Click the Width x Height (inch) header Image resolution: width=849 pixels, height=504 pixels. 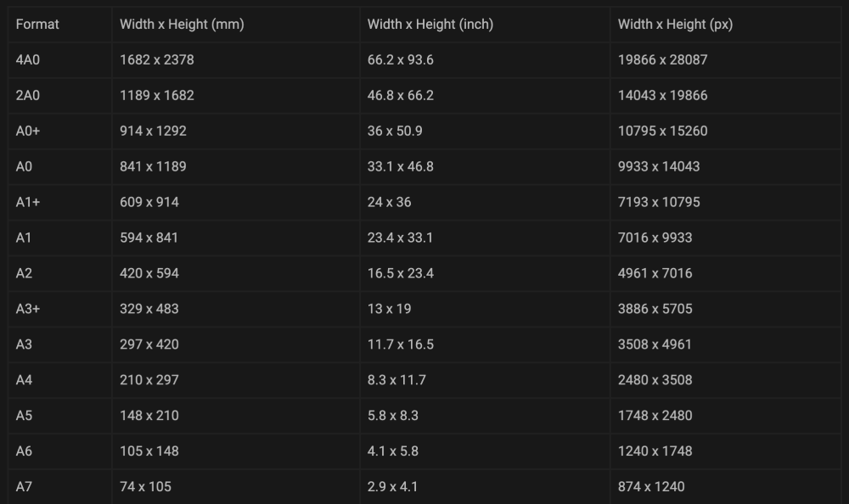430,25
